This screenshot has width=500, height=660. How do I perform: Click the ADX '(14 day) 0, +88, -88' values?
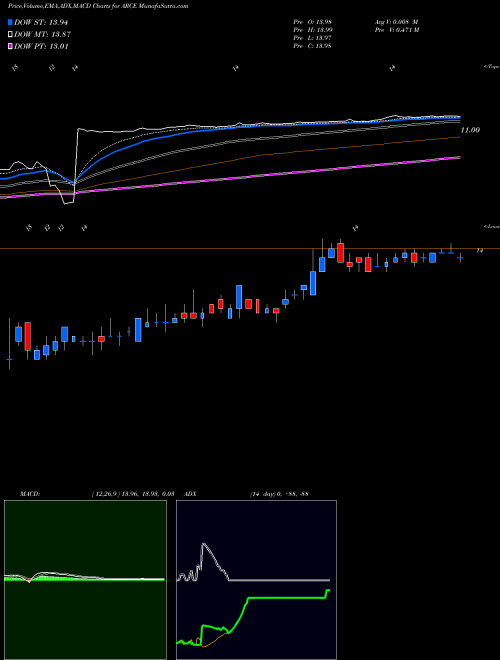[279, 494]
